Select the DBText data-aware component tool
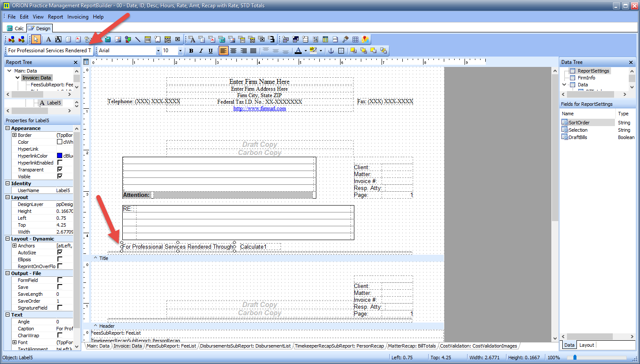640x364 pixels. click(191, 39)
